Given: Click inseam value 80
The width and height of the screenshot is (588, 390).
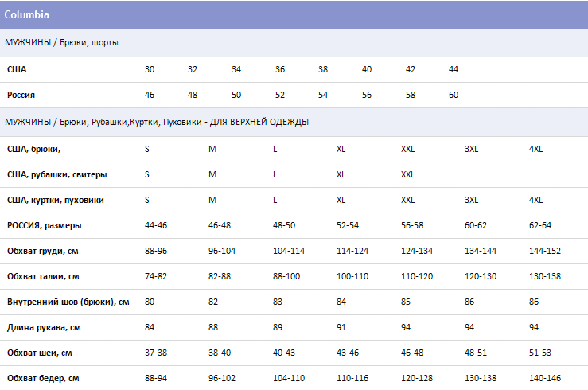Looking at the screenshot, I should pyautogui.click(x=150, y=302).
